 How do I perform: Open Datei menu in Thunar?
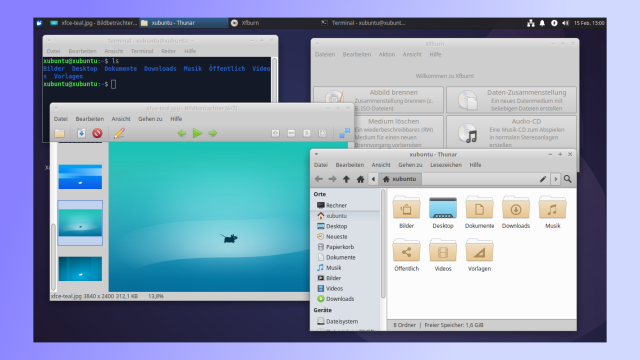pyautogui.click(x=321, y=165)
